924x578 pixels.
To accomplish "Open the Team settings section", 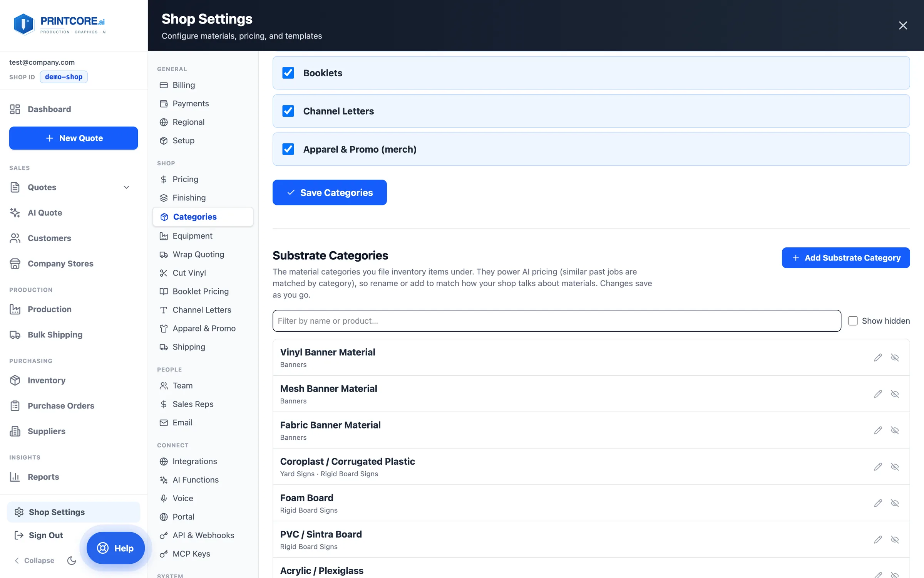I will coord(203,385).
